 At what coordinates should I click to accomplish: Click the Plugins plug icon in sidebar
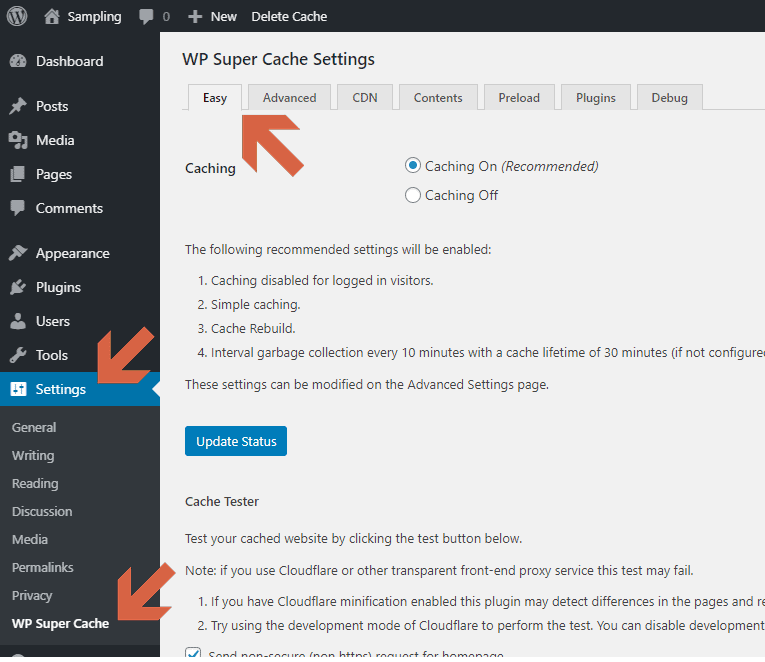(18, 287)
